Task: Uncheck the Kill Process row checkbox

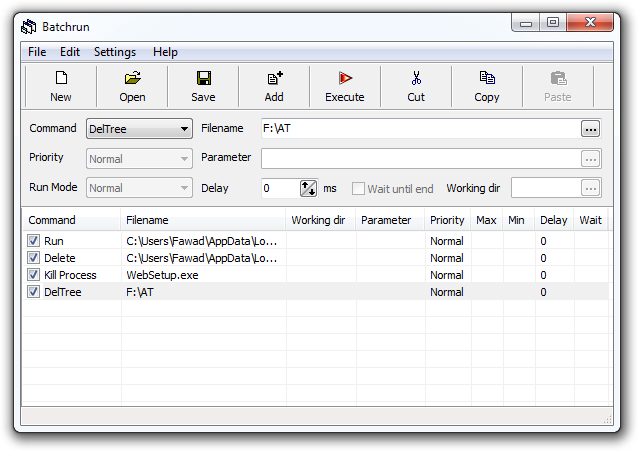Action: [33, 275]
